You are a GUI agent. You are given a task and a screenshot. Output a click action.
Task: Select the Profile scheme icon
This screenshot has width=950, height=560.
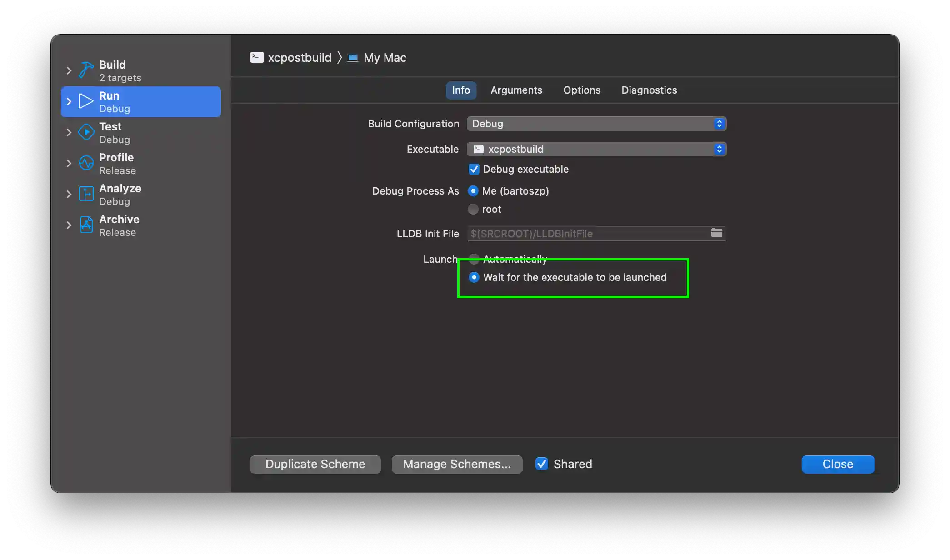(x=86, y=163)
